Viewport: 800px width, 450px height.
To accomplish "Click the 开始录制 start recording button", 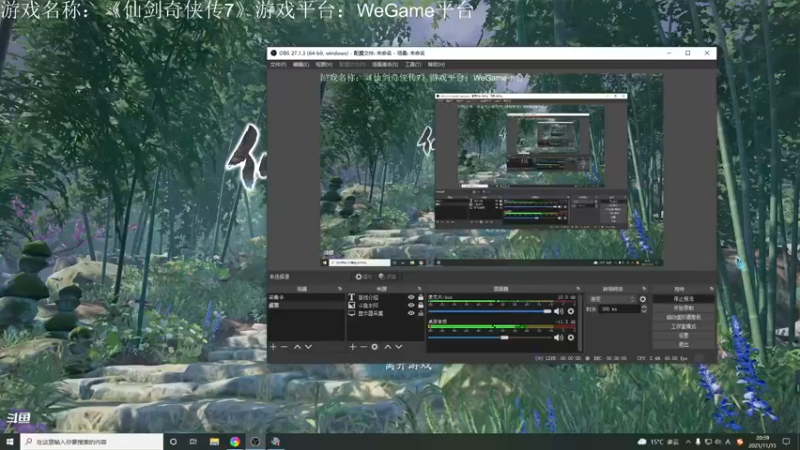I will coord(683,308).
